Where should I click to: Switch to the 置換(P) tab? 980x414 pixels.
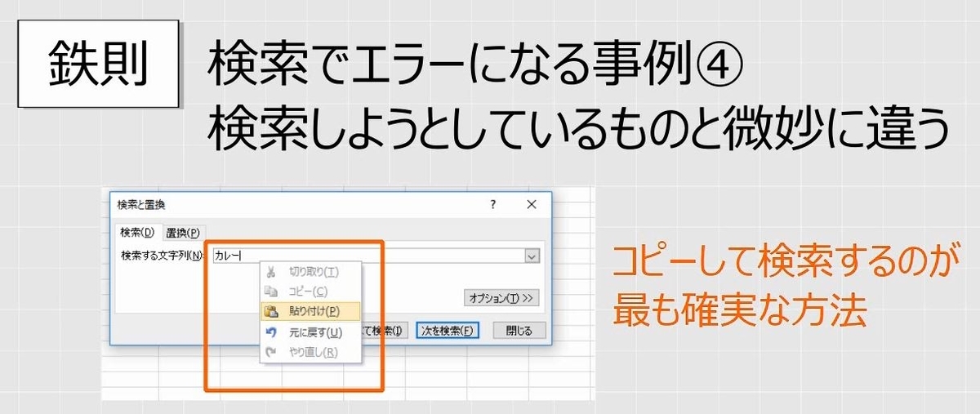[x=184, y=233]
